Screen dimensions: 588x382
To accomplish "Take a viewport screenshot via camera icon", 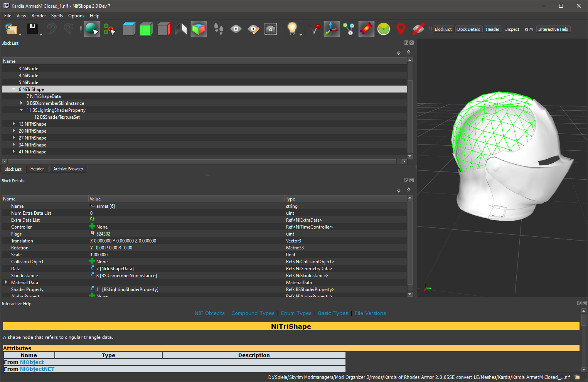I will (271, 29).
